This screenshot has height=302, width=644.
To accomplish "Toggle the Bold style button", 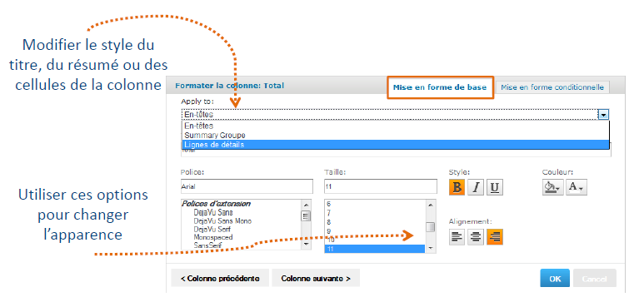I will pos(457,187).
